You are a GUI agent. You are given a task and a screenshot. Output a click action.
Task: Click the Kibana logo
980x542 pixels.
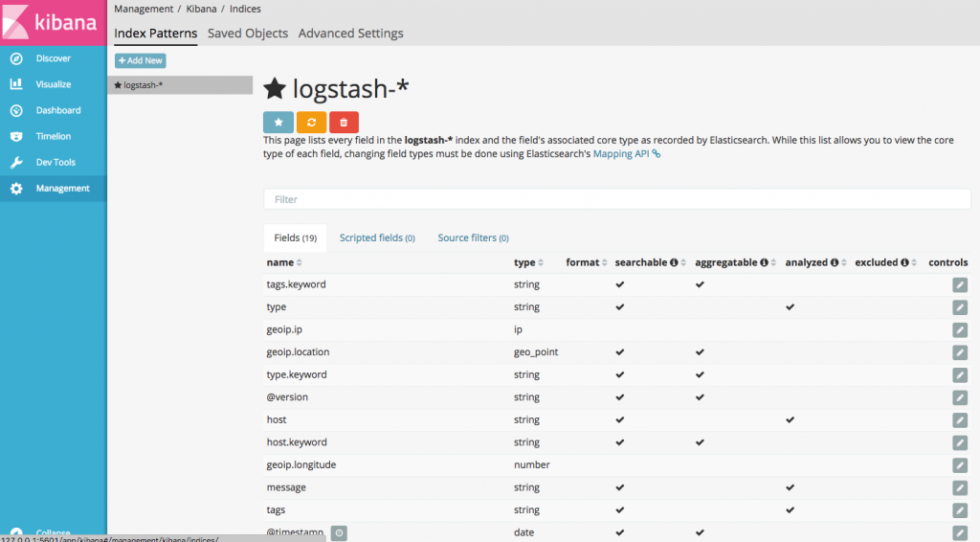coord(54,23)
